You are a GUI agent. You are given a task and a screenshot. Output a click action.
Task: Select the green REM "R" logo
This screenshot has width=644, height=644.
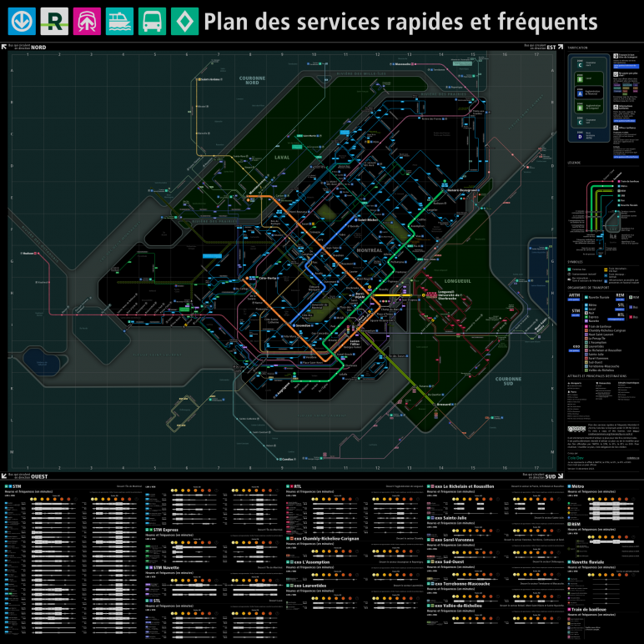tap(55, 22)
